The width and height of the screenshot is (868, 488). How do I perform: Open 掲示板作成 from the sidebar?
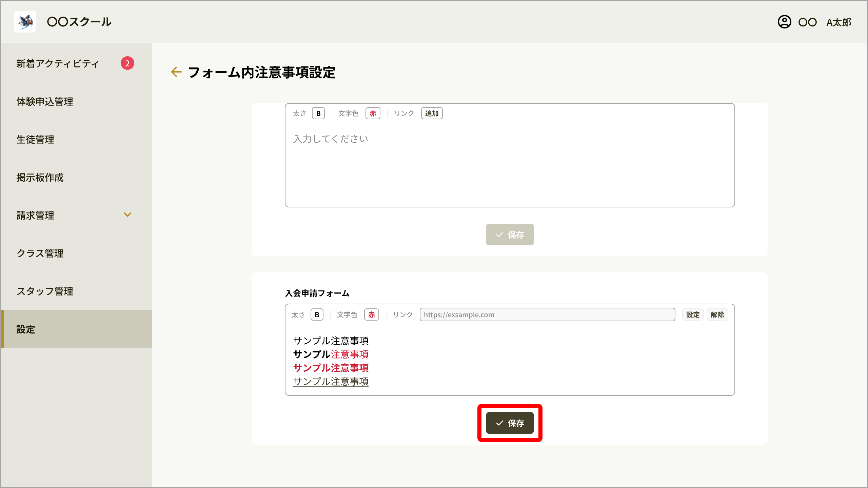[x=40, y=177]
